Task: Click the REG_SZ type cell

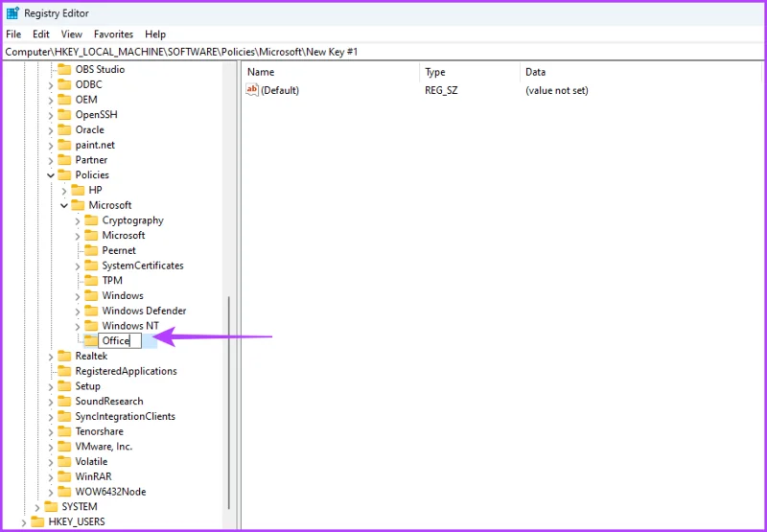Action: pyautogui.click(x=441, y=90)
